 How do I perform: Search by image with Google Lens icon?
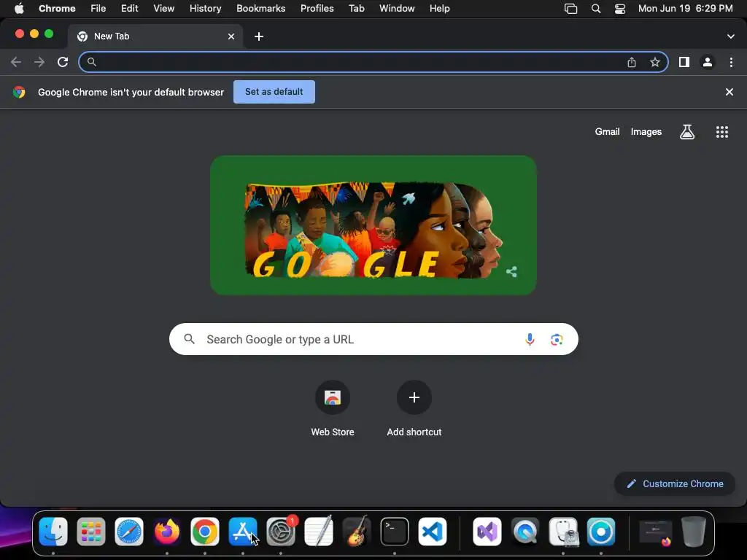coord(557,340)
